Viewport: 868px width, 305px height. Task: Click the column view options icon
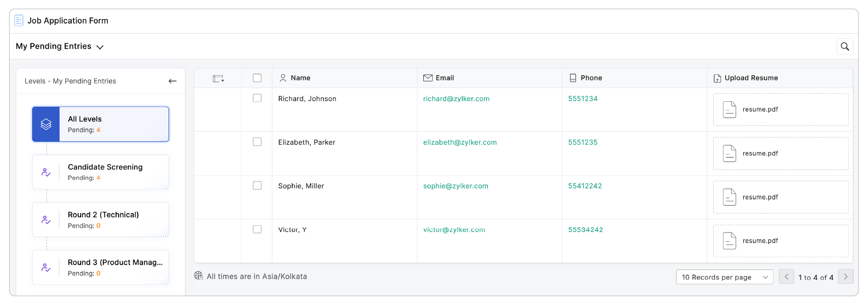click(218, 78)
